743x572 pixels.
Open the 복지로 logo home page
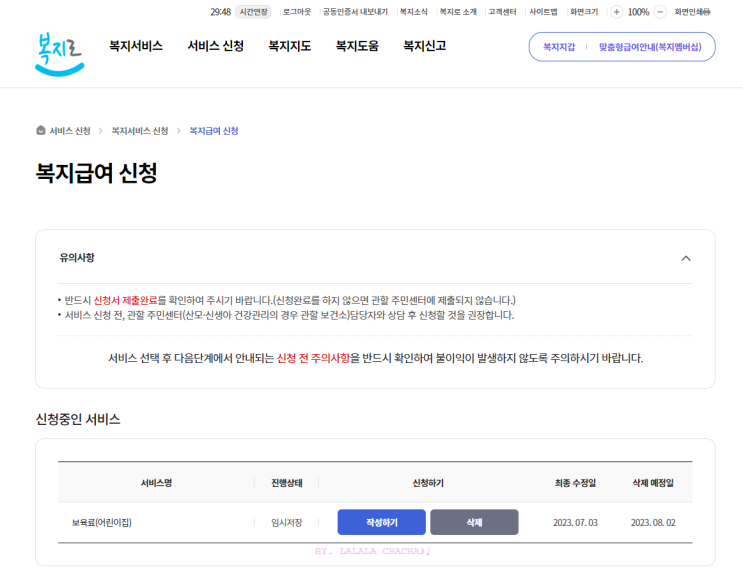click(60, 54)
